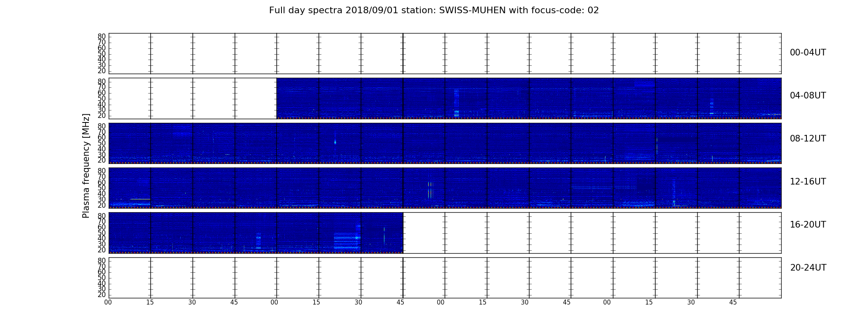This screenshot has height=331, width=868.
Task: Select the 'Plasma frequency [MHz]' axis label
Action: coord(86,166)
